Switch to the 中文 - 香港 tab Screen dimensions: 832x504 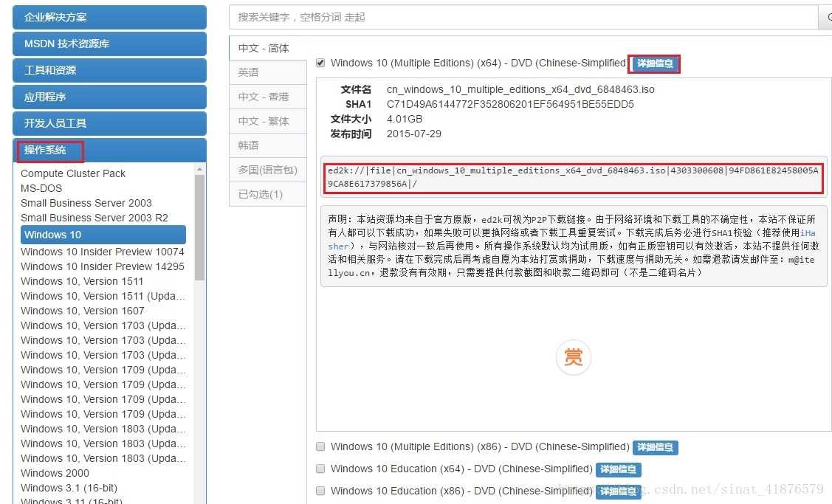tap(268, 97)
